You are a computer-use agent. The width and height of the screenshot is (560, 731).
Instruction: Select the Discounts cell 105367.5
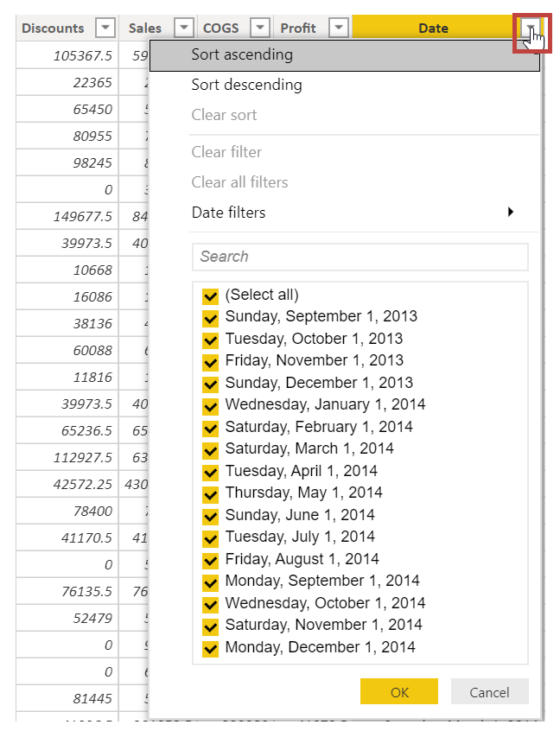click(x=67, y=55)
